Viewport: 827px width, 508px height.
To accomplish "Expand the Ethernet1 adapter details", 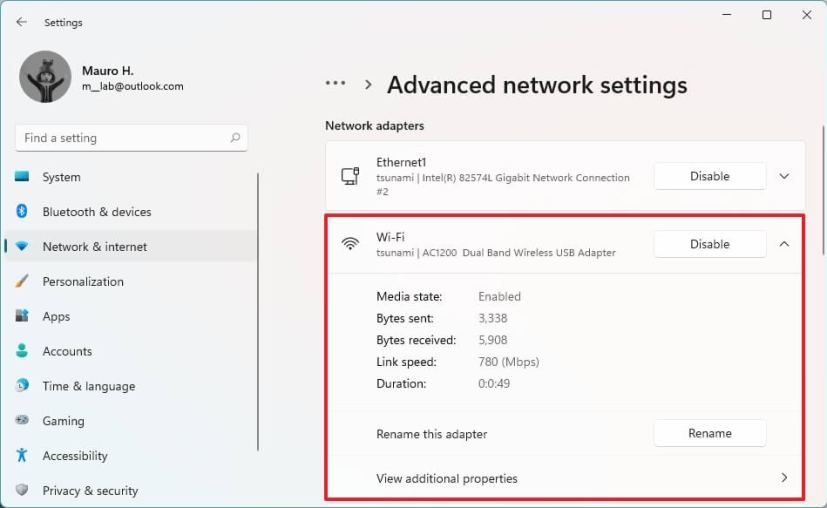I will (x=784, y=177).
